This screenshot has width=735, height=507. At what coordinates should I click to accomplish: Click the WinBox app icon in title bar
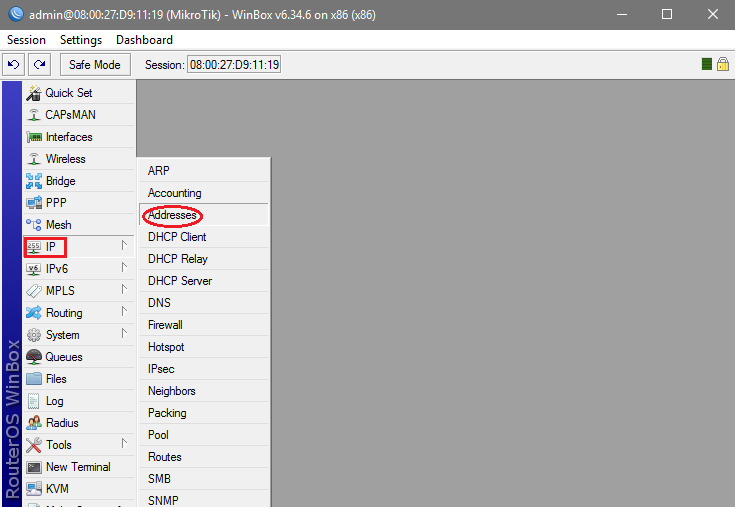(16, 15)
